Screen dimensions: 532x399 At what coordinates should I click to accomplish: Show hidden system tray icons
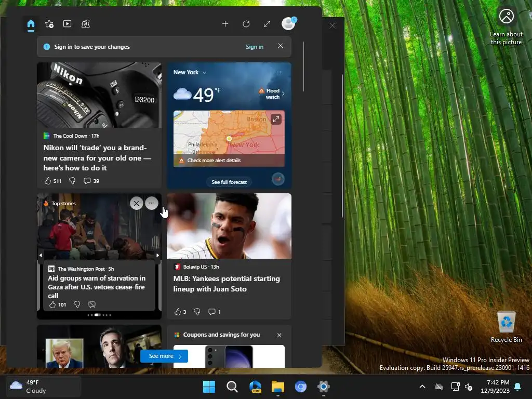pos(422,387)
